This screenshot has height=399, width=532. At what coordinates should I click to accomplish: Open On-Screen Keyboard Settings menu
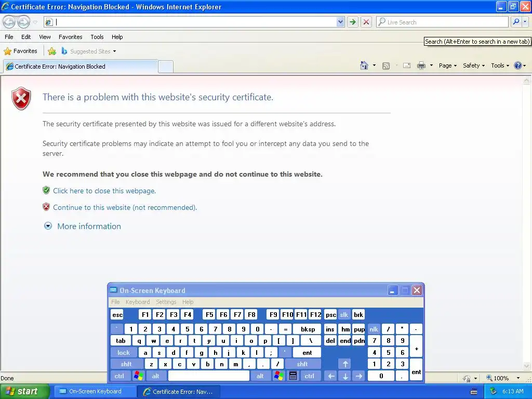(x=166, y=302)
